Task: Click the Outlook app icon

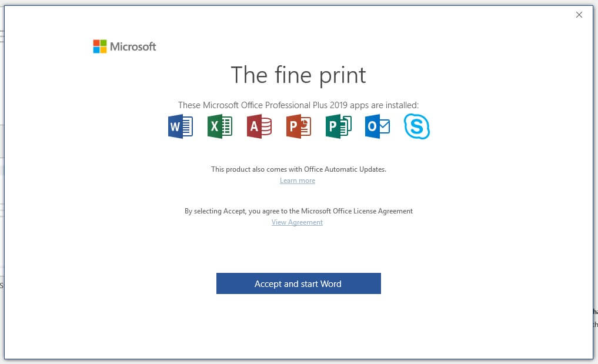Action: pyautogui.click(x=377, y=126)
